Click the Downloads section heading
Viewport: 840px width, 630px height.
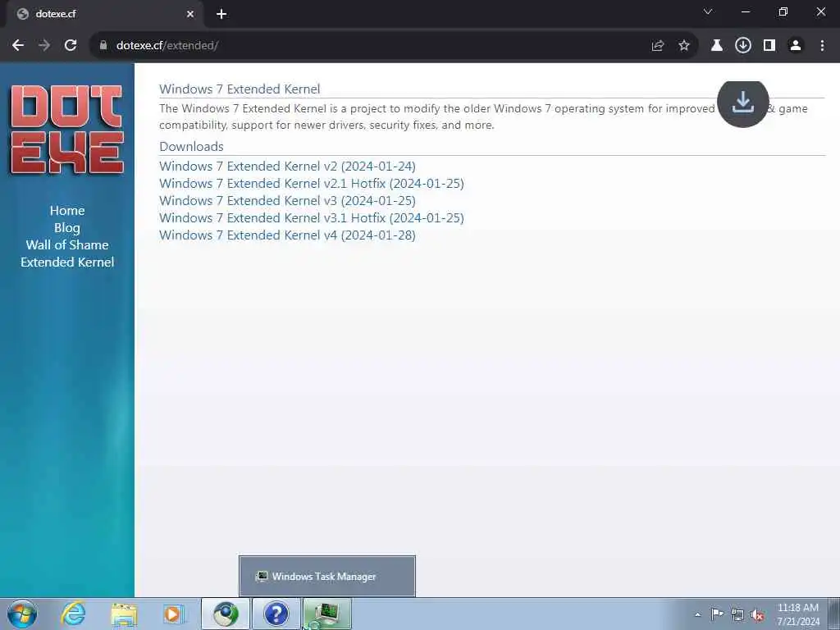(x=191, y=146)
